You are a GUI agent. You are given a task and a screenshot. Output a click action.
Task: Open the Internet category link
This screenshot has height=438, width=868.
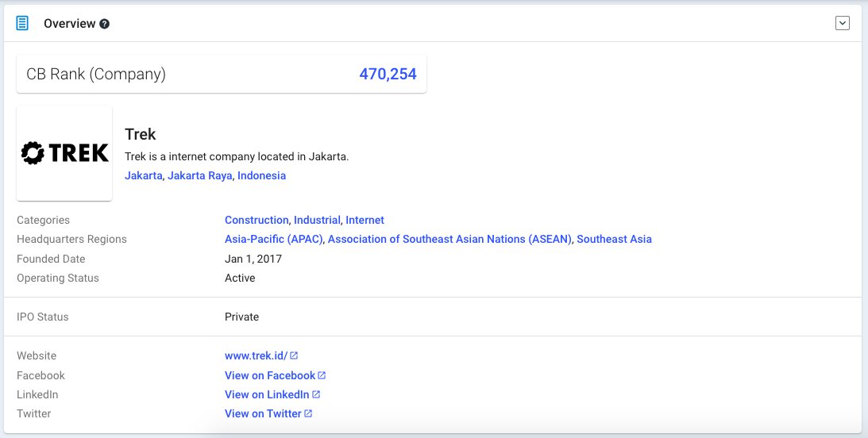pos(365,220)
